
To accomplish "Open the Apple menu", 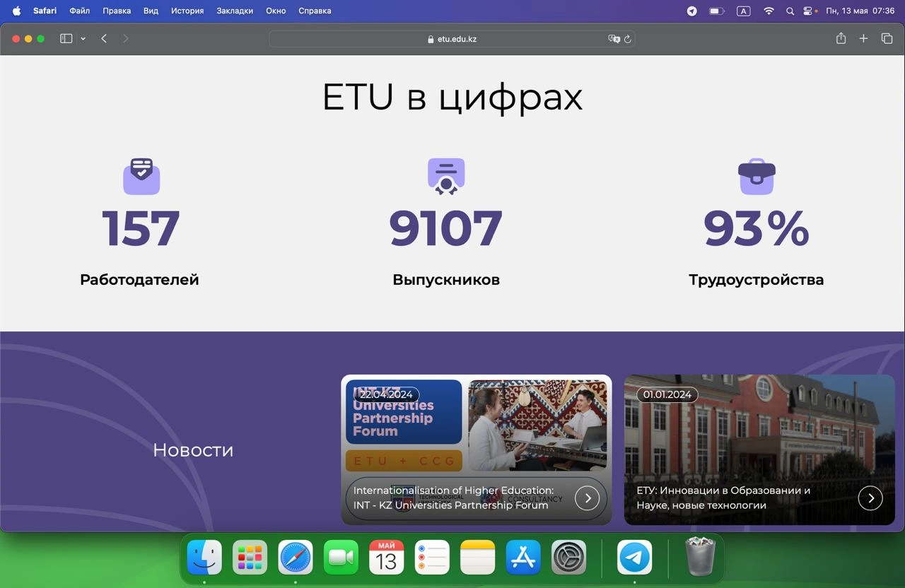I will coord(16,11).
